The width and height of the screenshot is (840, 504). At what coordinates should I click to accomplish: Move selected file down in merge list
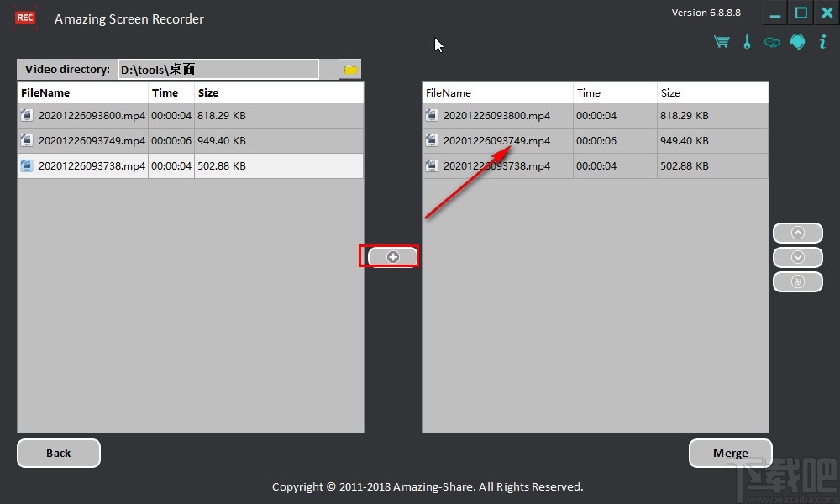[x=798, y=257]
